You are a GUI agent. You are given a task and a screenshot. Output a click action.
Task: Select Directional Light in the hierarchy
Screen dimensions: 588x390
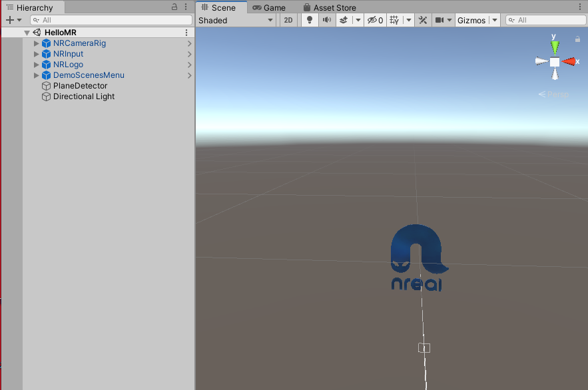(x=84, y=97)
